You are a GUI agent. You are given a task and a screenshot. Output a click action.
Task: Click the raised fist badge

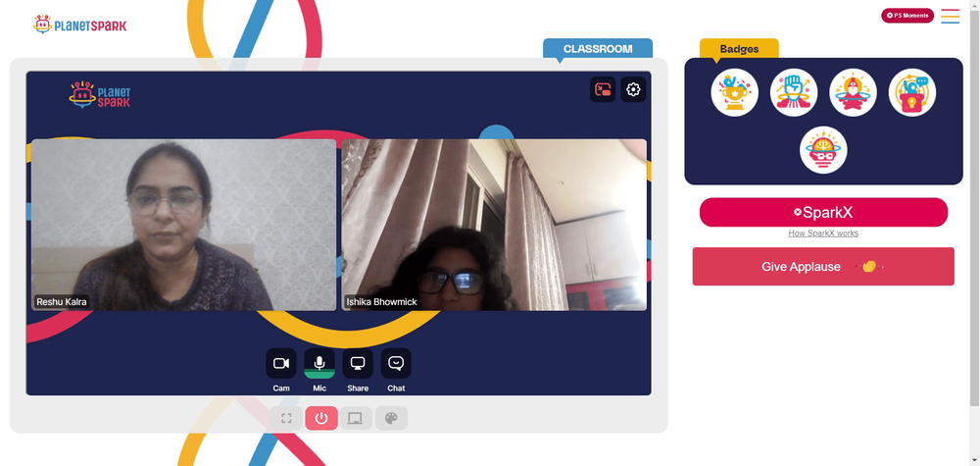coord(794,92)
